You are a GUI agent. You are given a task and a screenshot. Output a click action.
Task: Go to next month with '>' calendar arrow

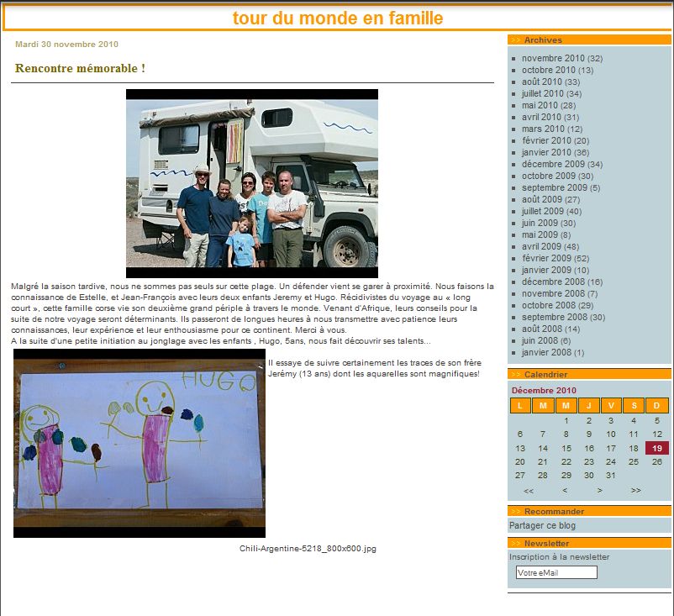(x=599, y=490)
